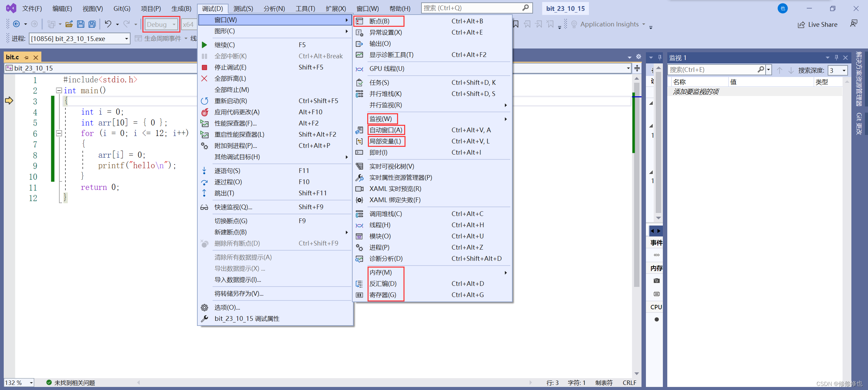Click the Watch search input field

point(712,70)
